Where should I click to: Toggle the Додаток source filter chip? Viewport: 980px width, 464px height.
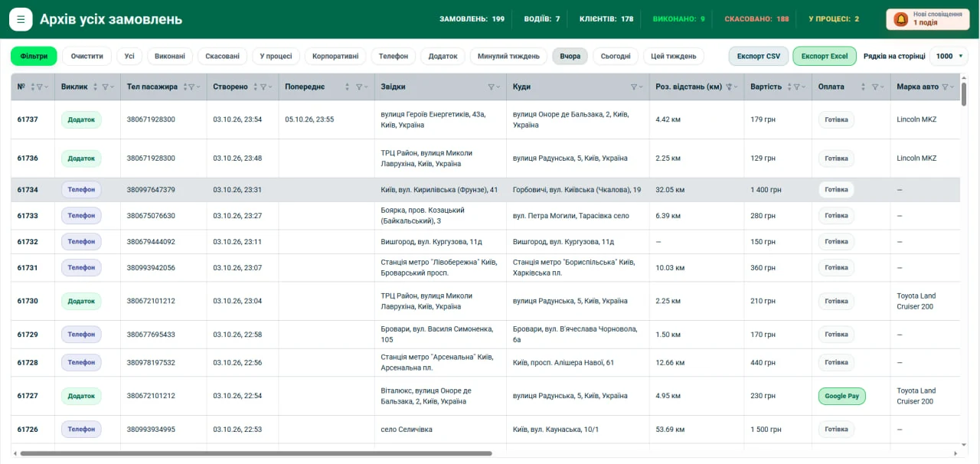click(443, 56)
